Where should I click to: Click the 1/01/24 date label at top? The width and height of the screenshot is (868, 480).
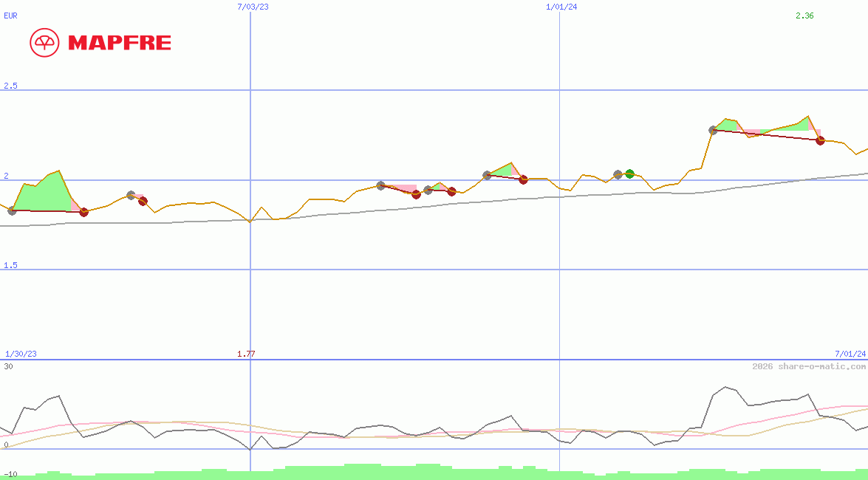point(561,7)
